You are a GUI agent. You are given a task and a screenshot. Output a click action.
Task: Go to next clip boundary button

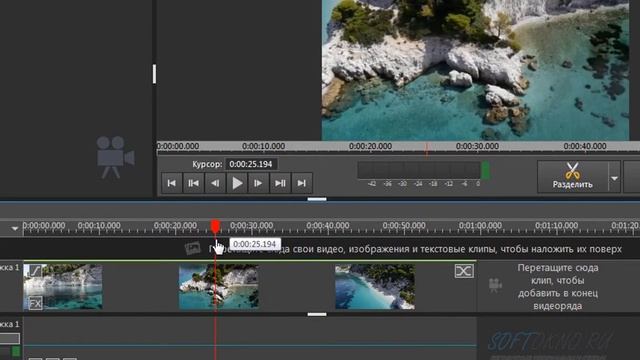[280, 183]
